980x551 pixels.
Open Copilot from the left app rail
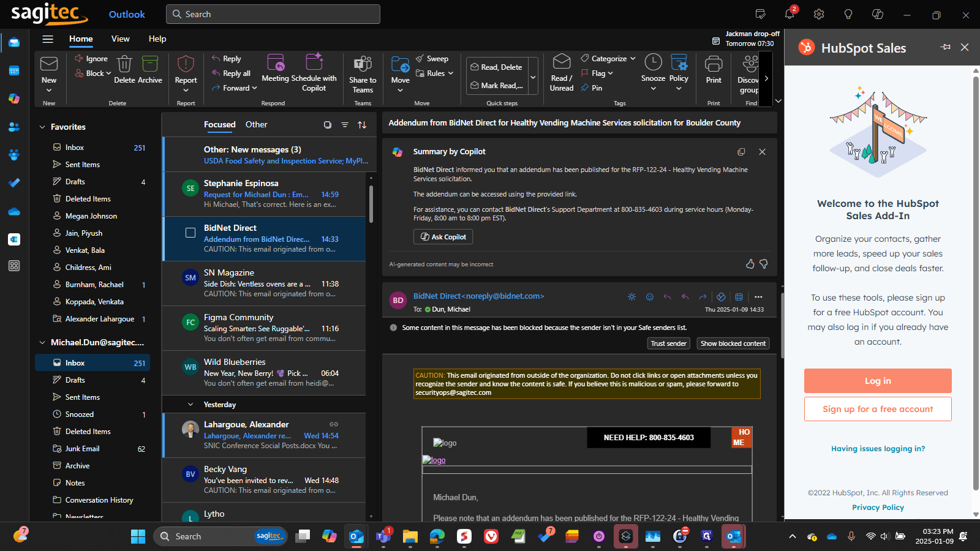14,99
